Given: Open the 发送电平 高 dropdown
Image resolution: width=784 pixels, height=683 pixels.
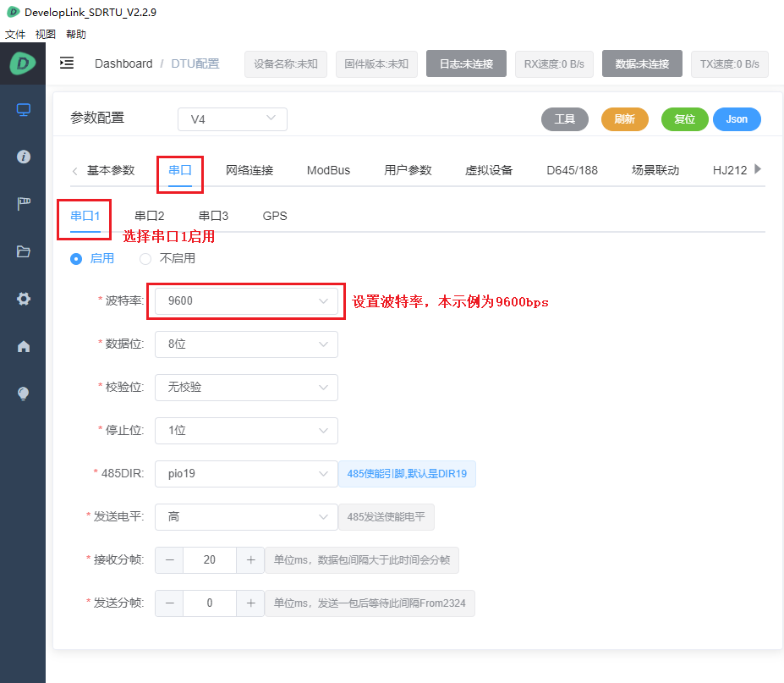Looking at the screenshot, I should coord(246,517).
